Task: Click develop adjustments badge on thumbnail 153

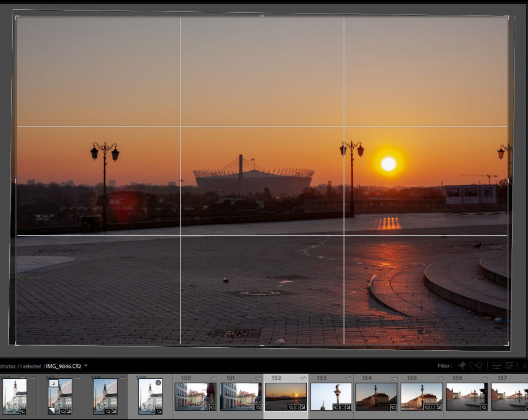Action: (348, 407)
